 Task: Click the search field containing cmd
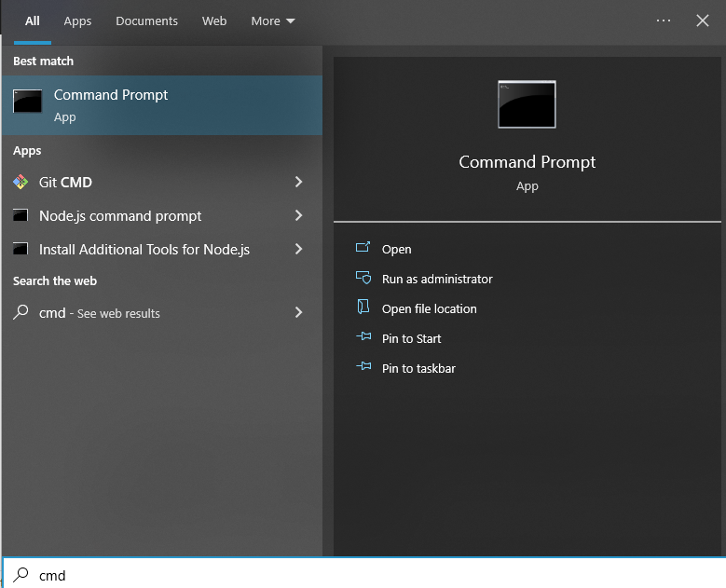(x=363, y=574)
